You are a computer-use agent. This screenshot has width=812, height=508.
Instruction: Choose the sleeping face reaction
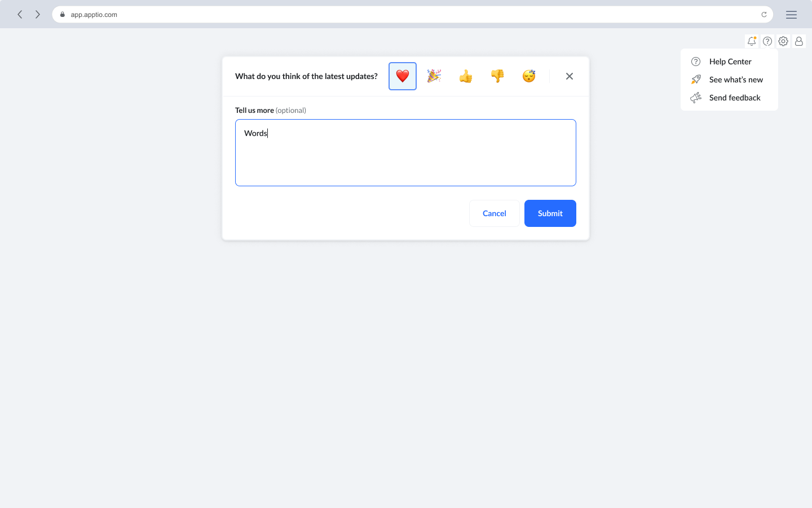coord(528,76)
